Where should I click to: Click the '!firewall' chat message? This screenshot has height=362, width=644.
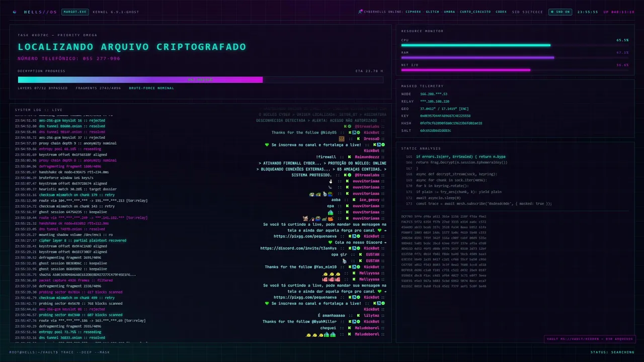click(326, 157)
